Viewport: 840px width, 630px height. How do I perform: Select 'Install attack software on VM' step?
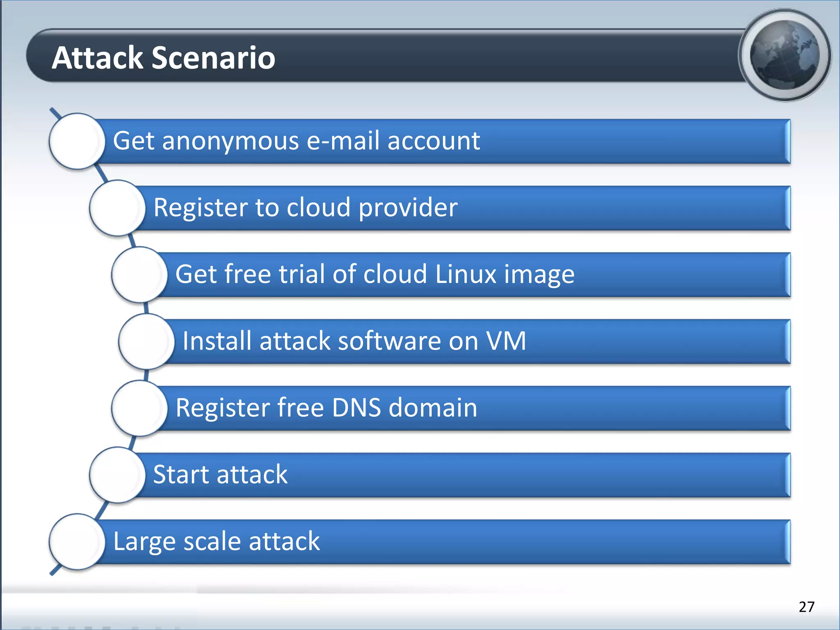478,341
